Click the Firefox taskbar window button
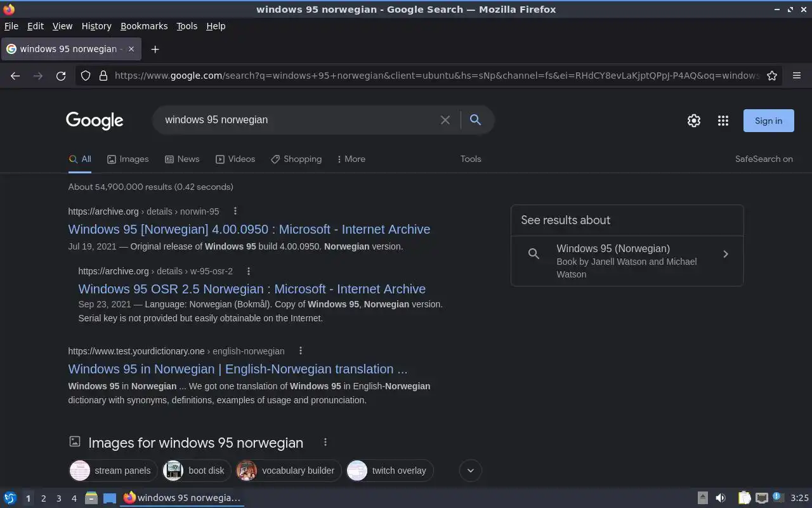The height and width of the screenshot is (508, 812). [x=182, y=498]
